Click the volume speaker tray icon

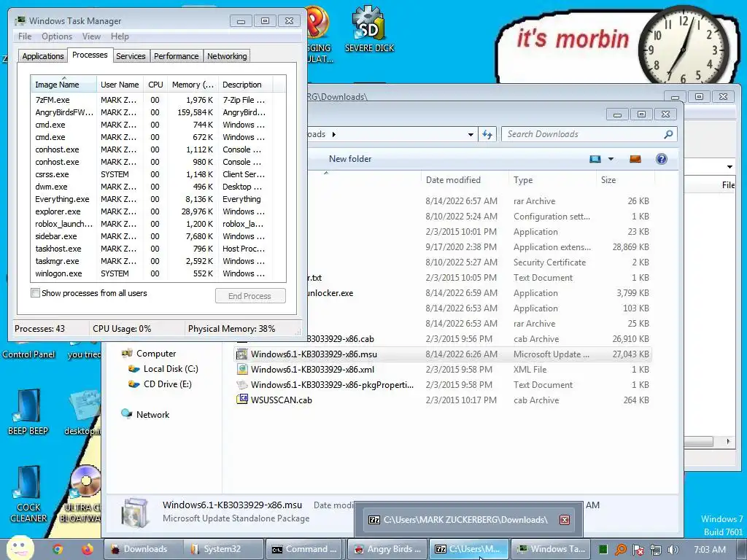(673, 550)
